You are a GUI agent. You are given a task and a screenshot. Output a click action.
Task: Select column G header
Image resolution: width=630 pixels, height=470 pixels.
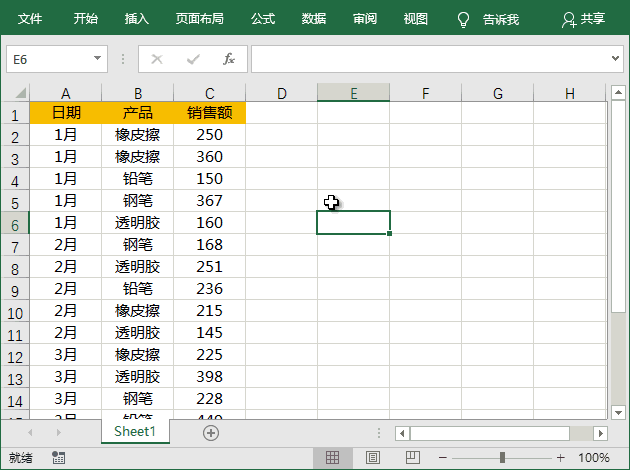pyautogui.click(x=498, y=93)
